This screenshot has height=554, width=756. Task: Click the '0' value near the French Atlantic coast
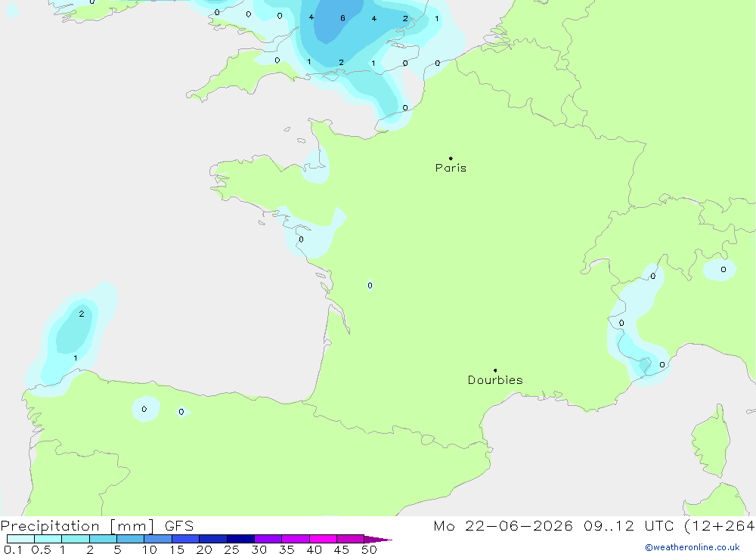(301, 240)
